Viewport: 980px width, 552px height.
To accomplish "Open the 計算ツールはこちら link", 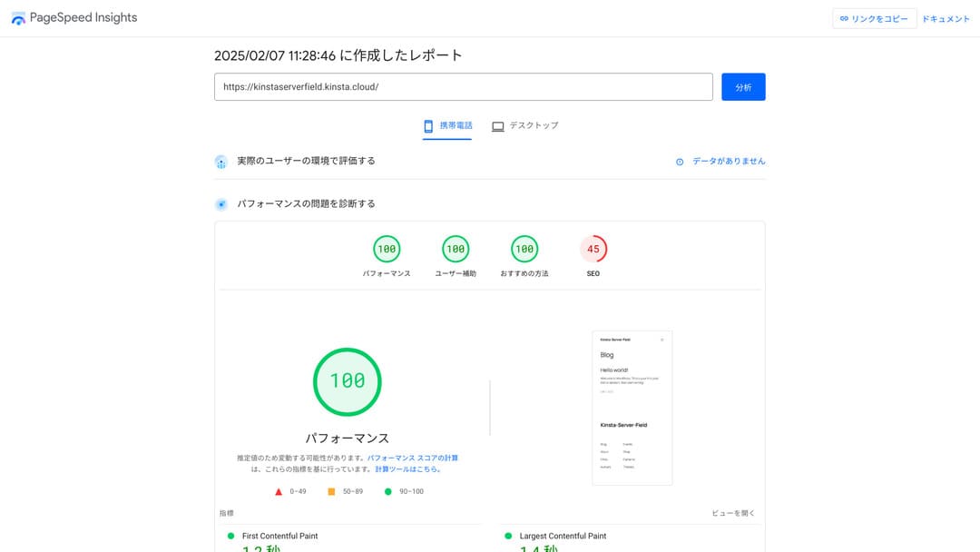I will click(x=408, y=469).
